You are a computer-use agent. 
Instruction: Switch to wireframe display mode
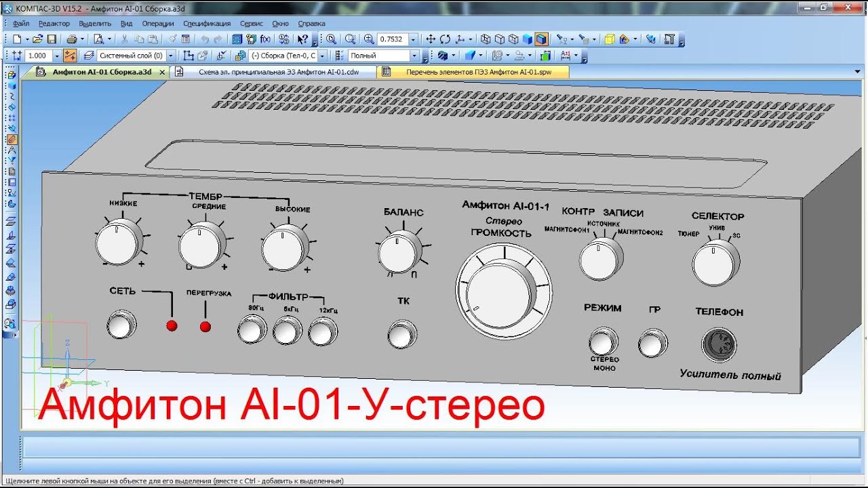click(x=485, y=39)
